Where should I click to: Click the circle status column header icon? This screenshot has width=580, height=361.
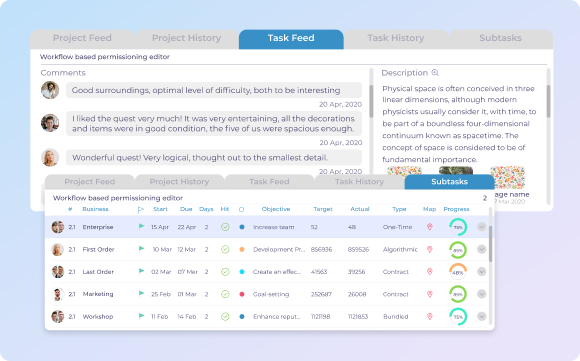point(242,209)
